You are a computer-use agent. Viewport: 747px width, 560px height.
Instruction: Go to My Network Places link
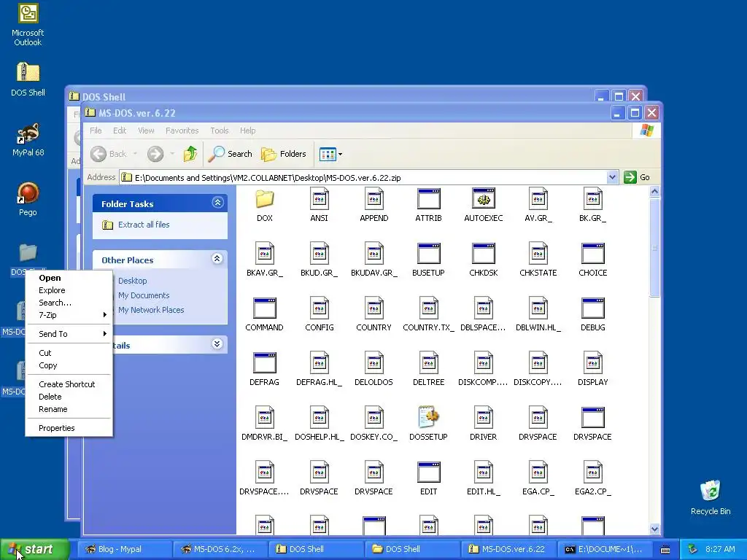click(x=151, y=310)
